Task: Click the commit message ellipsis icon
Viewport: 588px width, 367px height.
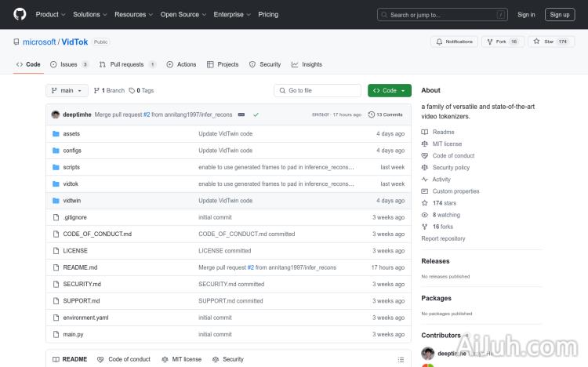Action: 241,114
